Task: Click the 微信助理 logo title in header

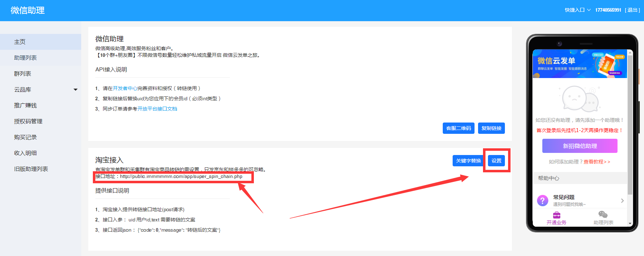Action: click(28, 10)
